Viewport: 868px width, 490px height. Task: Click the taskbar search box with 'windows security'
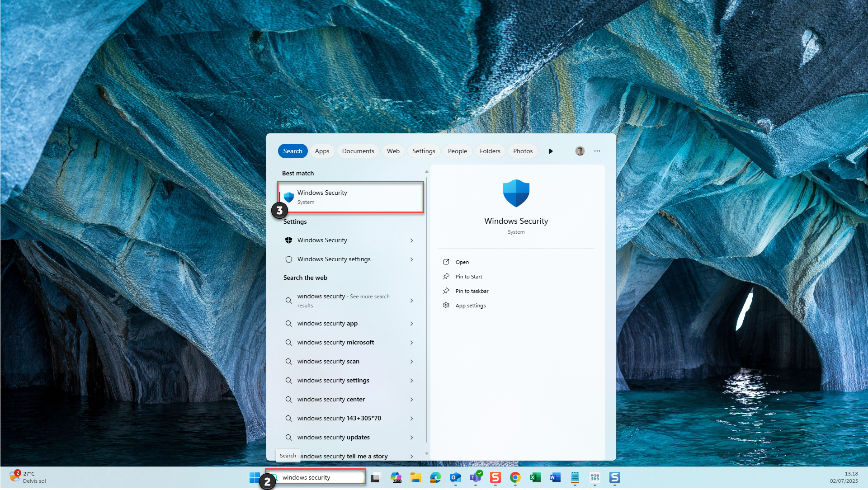(316, 477)
